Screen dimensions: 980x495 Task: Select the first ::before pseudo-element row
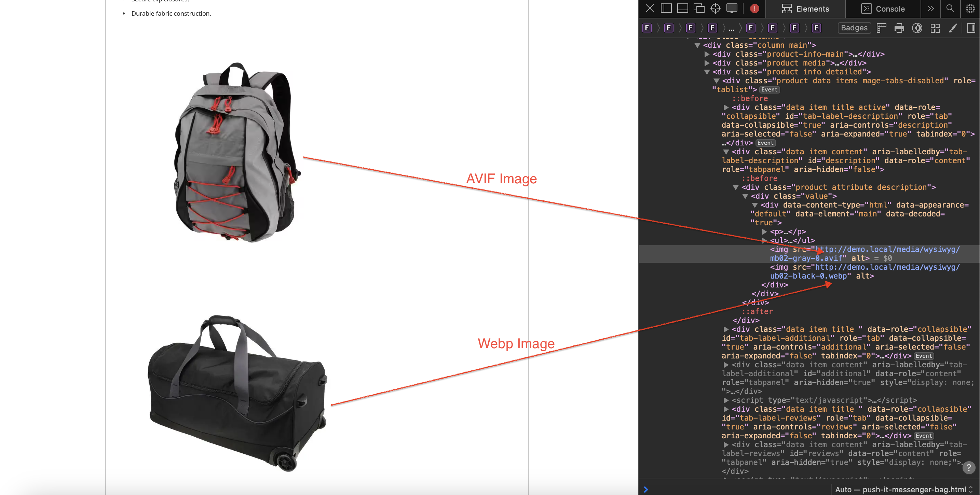coord(750,98)
